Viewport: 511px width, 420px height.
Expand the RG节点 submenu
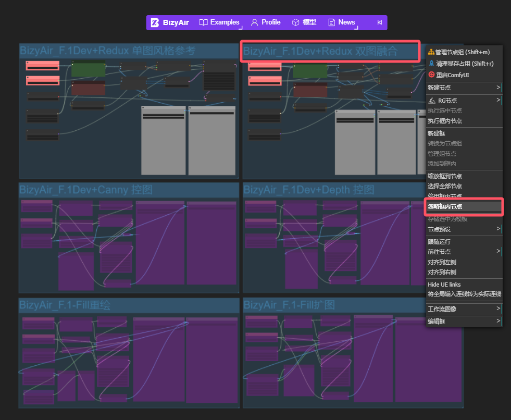[x=464, y=101]
